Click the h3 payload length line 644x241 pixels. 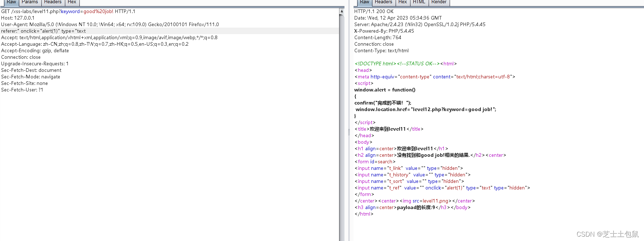(413, 207)
